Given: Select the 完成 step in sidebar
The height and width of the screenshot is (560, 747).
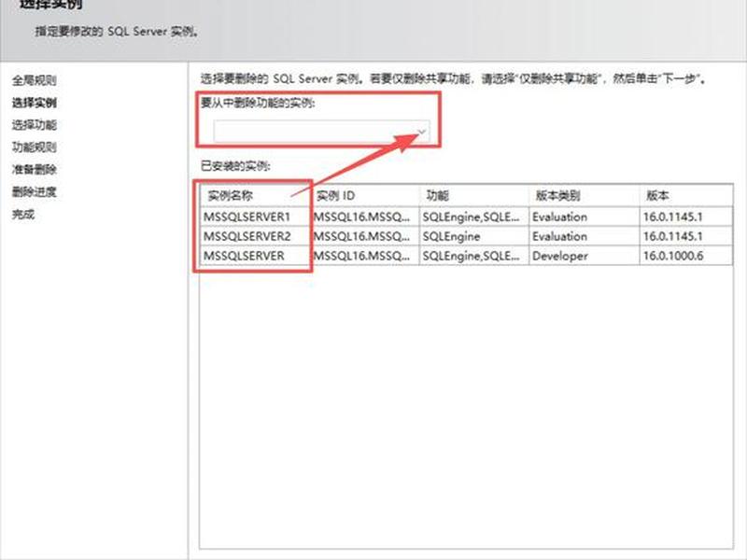Looking at the screenshot, I should [x=23, y=215].
